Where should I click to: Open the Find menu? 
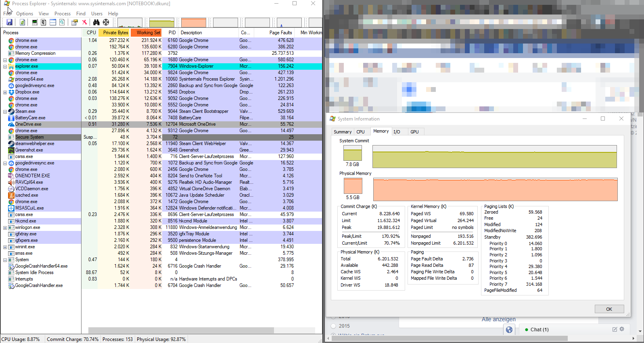(x=81, y=14)
